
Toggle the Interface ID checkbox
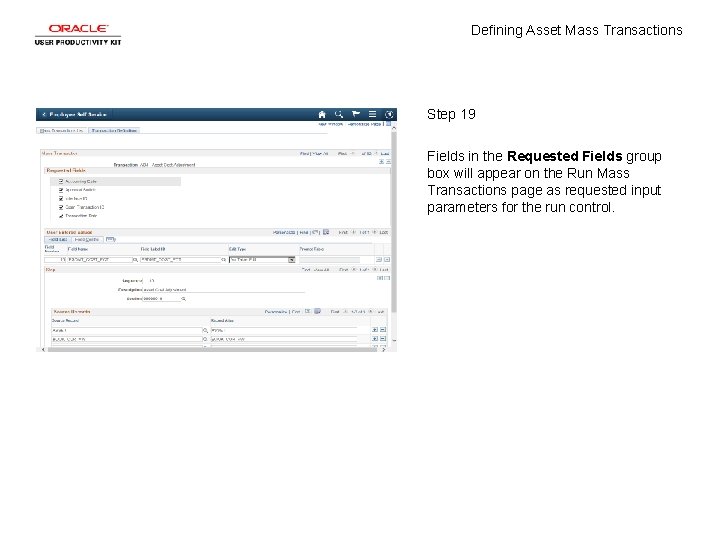tap(61, 199)
